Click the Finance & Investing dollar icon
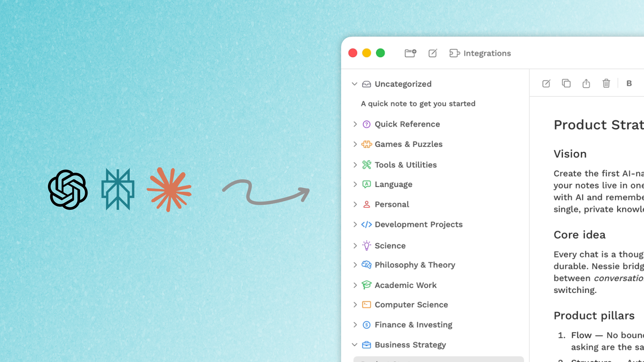 [366, 325]
